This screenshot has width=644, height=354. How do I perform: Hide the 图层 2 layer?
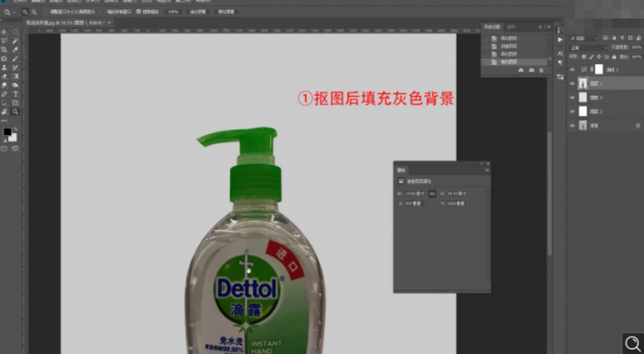[x=572, y=111]
